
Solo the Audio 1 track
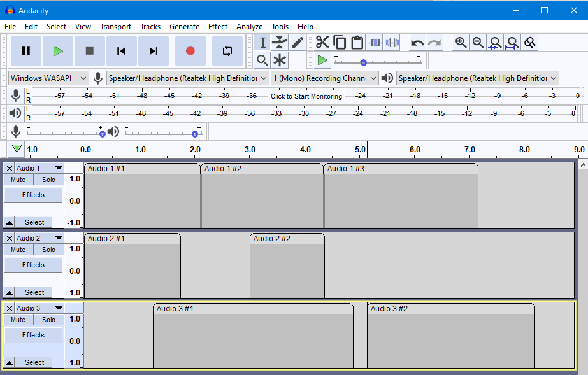click(x=48, y=180)
